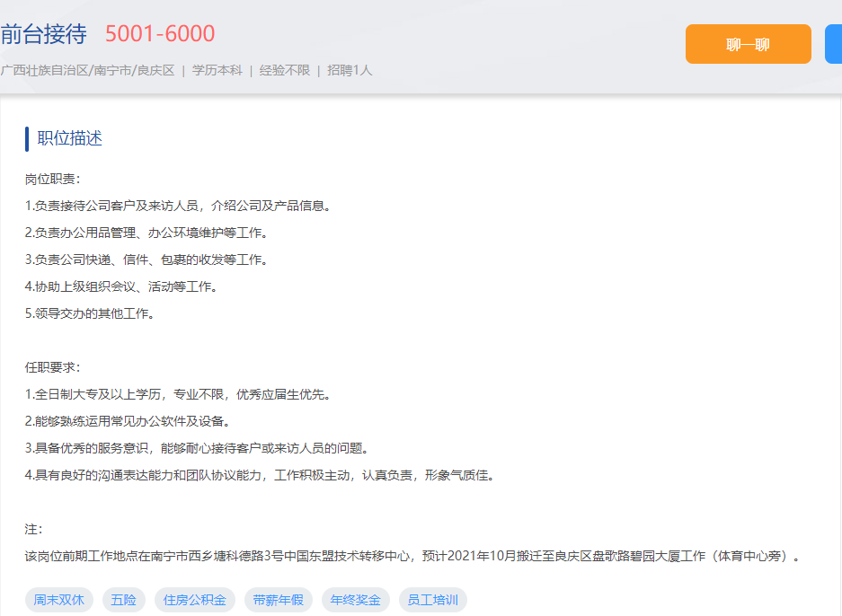Screen dimensions: 842x616
Task: Click the location 广西壮族自治区/南宁市/良庆区
Action: pos(87,70)
